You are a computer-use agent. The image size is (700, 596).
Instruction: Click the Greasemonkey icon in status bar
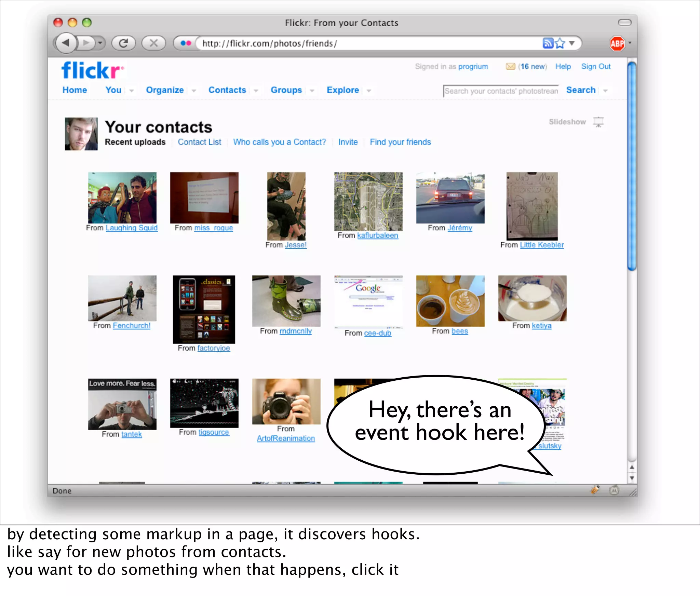(x=614, y=490)
